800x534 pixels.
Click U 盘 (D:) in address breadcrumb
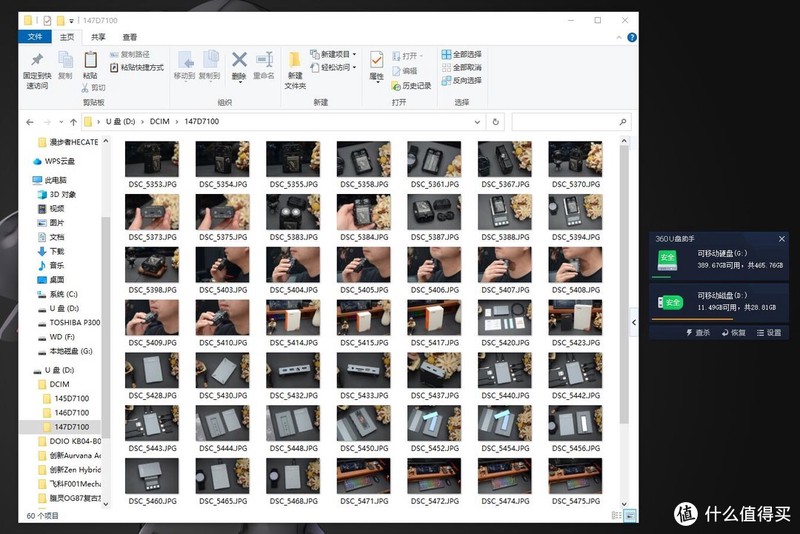click(x=120, y=121)
